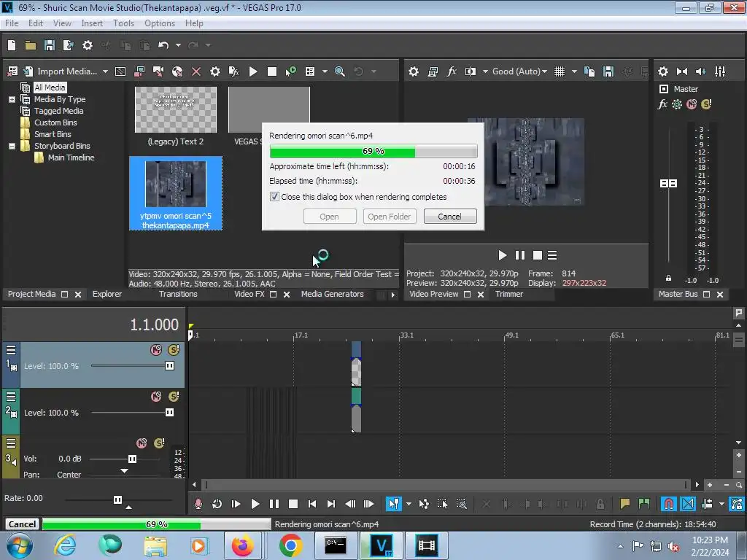Open project properties gear in main toolbar
Viewport: 747px width, 560px height.
click(x=88, y=45)
